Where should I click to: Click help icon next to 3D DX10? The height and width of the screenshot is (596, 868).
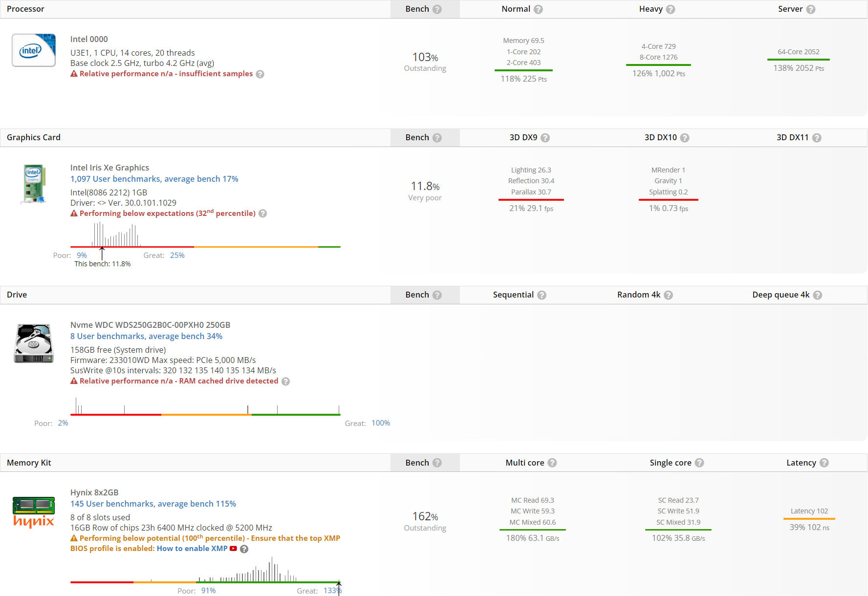tap(685, 138)
